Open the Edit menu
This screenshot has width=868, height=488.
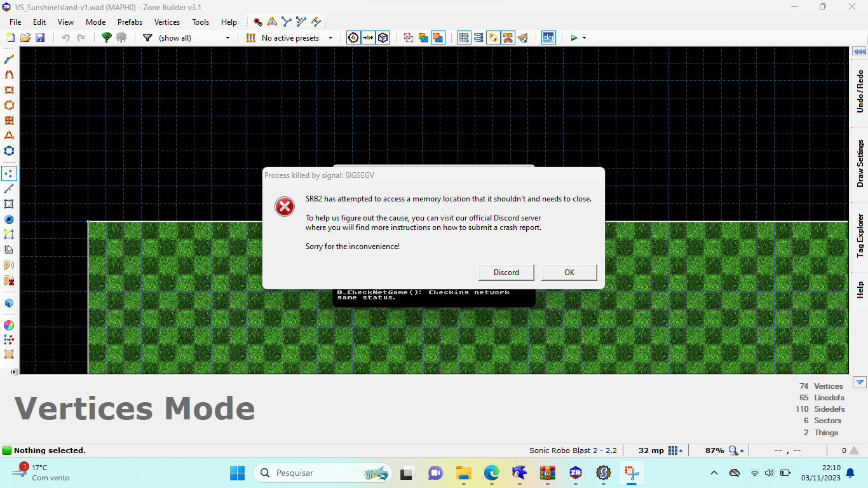(39, 22)
